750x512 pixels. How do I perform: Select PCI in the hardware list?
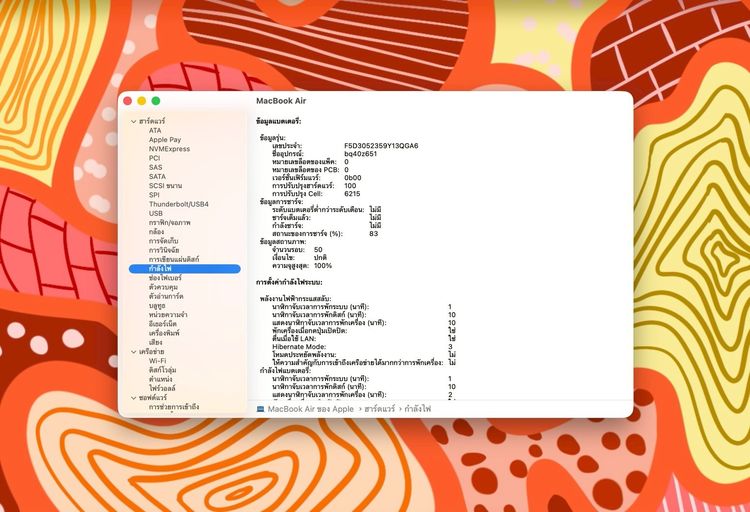click(154, 158)
